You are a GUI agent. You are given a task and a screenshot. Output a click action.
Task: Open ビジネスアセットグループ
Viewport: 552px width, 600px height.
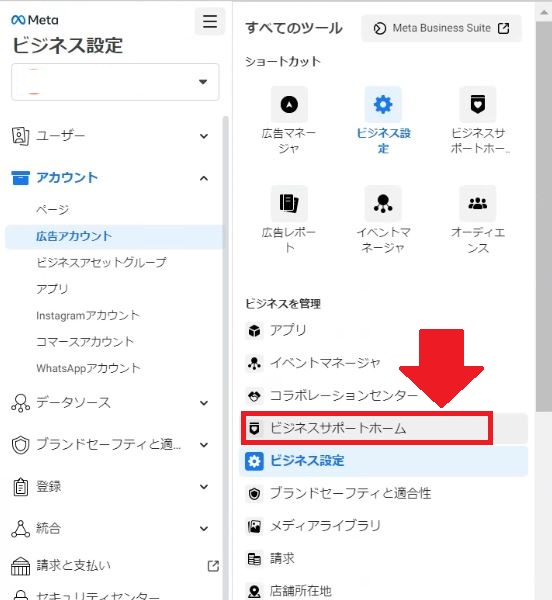pos(101,262)
